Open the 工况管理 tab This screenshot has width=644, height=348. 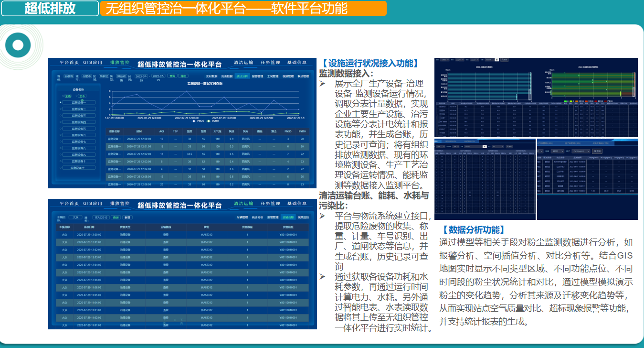click(x=273, y=76)
